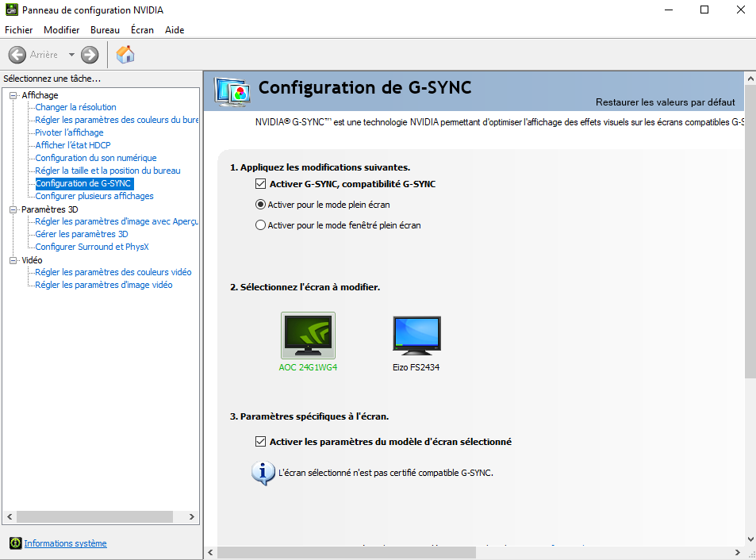This screenshot has width=756, height=560.
Task: Open Régler les paramètres d'image avec Aperçu
Action: click(117, 221)
